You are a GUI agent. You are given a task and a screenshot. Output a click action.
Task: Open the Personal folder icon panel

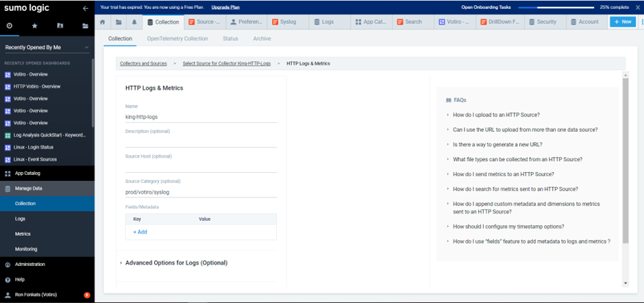pos(60,25)
